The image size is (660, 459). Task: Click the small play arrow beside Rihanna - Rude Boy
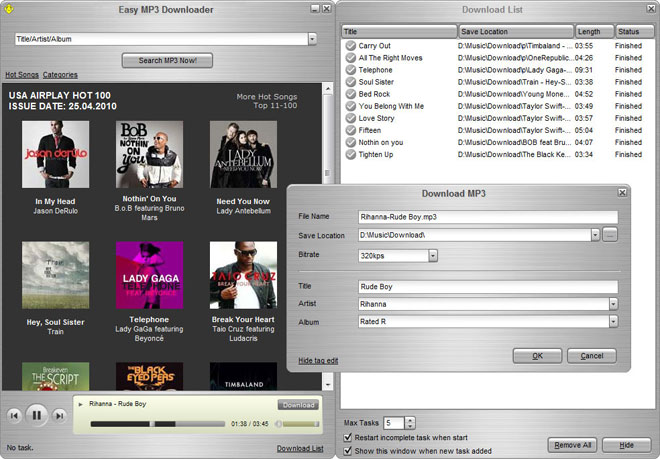click(x=81, y=405)
